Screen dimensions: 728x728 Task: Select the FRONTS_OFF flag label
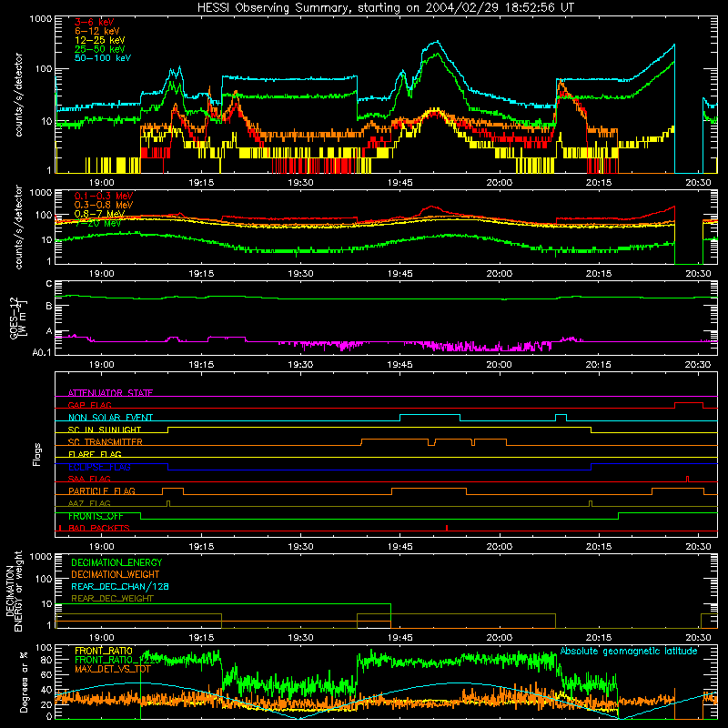[x=96, y=516]
